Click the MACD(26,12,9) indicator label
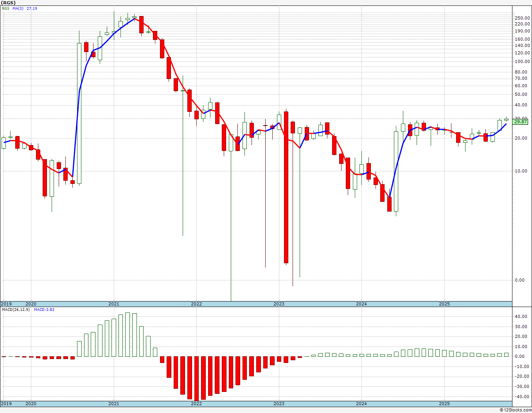This screenshot has height=413, width=532. (x=16, y=309)
